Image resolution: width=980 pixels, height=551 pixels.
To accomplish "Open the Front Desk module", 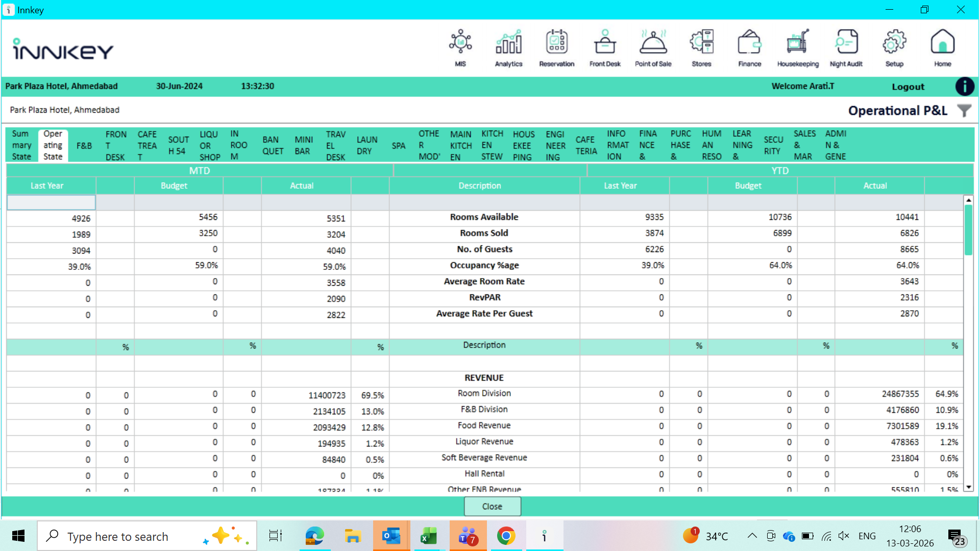I will [x=605, y=48].
